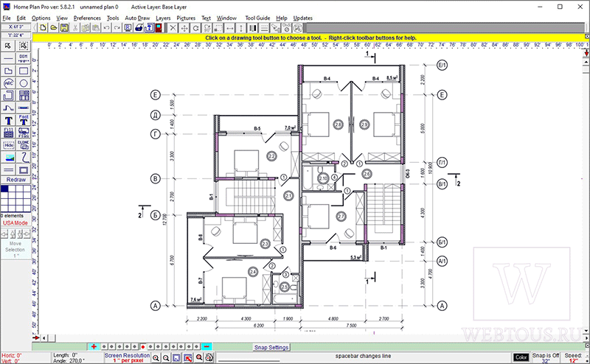Click the vertical double-arrow stretch icon

click(x=241, y=28)
